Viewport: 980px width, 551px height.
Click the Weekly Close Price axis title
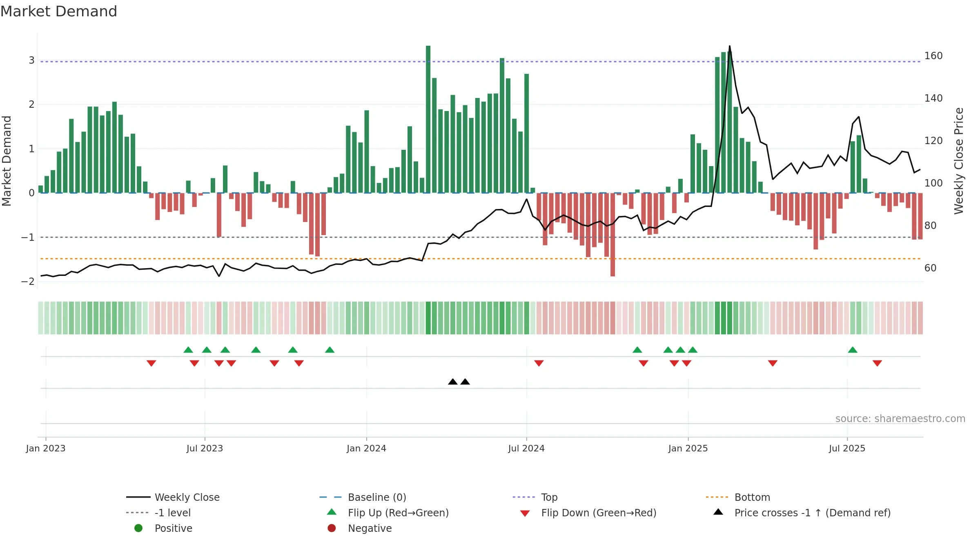[959, 161]
